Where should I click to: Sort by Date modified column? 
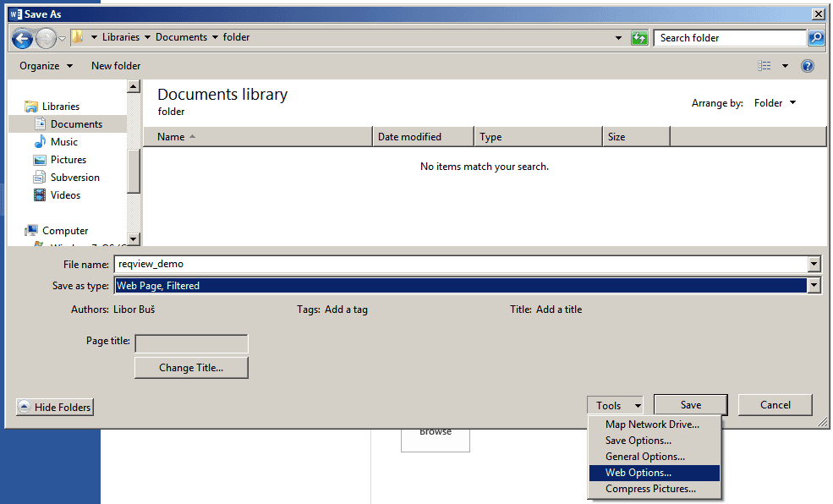423,136
